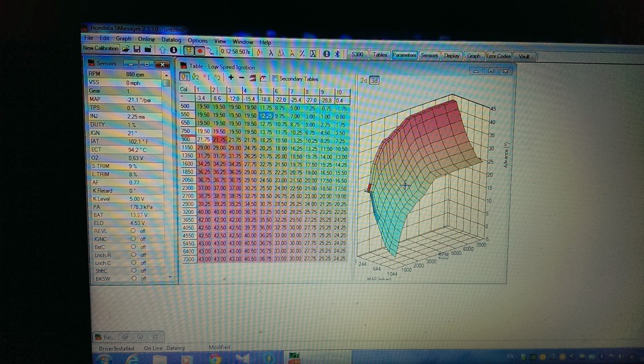Image resolution: width=644 pixels, height=364 pixels.
Task: Click the REVL off indicator
Action: click(x=133, y=231)
